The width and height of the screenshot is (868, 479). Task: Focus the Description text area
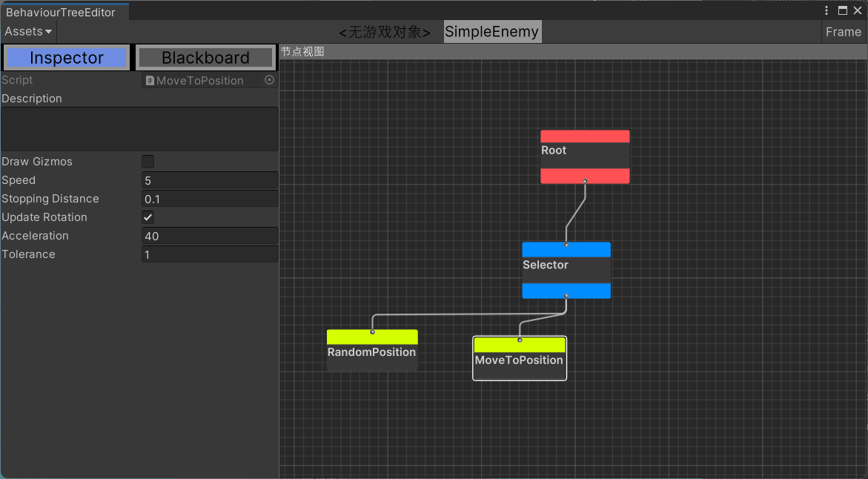[x=139, y=129]
